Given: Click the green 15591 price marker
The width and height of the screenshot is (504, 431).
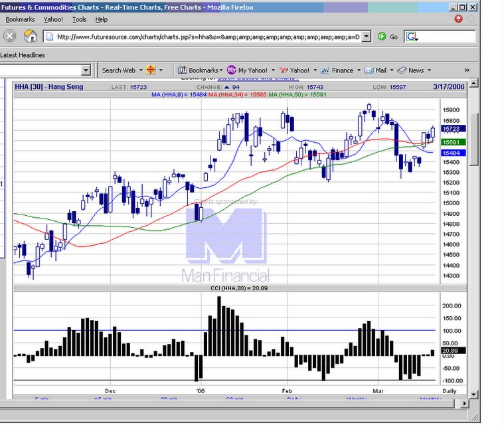Looking at the screenshot, I should 454,142.
